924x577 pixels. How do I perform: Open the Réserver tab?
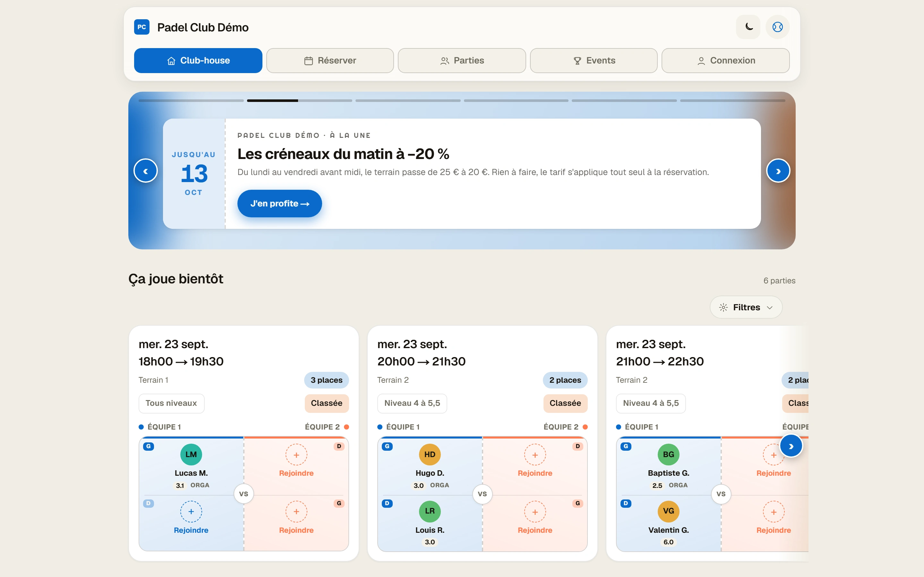[x=330, y=61]
